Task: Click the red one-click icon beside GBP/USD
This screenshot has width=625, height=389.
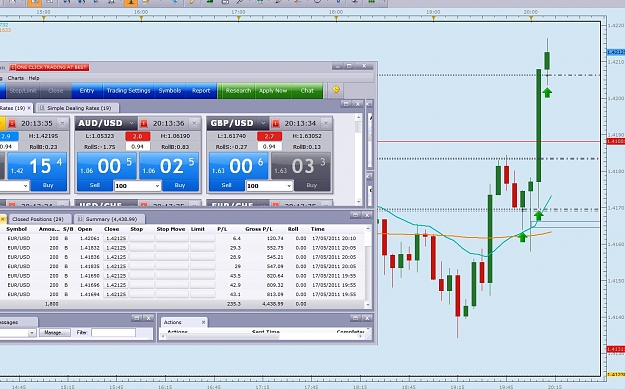Action: click(275, 124)
